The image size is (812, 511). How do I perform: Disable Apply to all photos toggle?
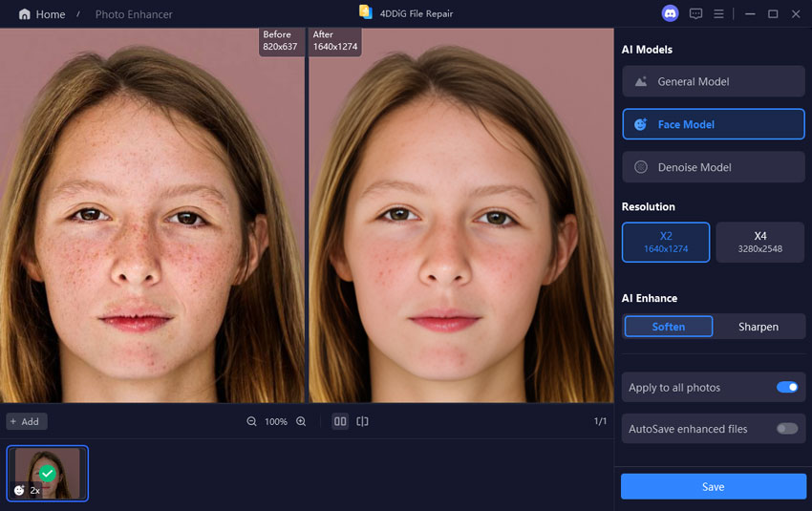tap(786, 387)
